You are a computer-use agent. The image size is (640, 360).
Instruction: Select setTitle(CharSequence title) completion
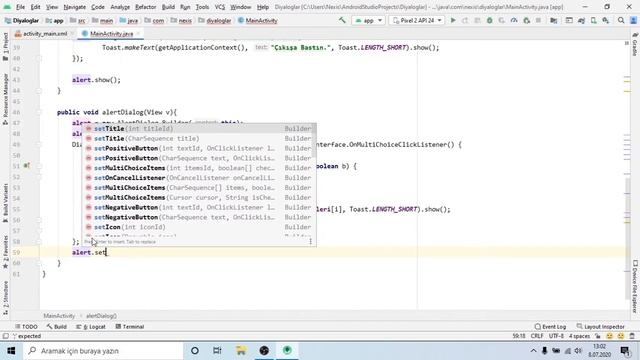click(198, 138)
